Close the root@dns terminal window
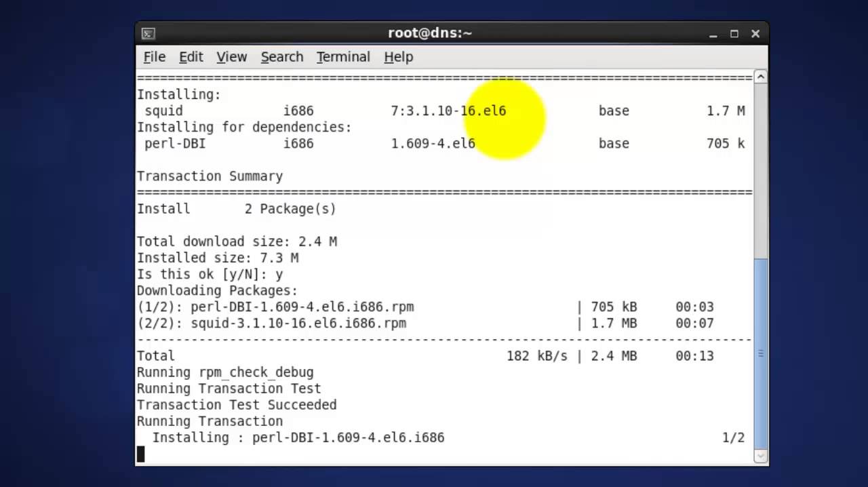Screen dimensions: 868x487 point(755,33)
